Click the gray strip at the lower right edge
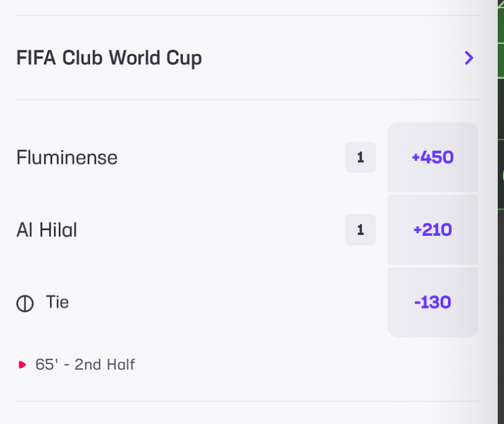This screenshot has width=504, height=424. point(501,316)
